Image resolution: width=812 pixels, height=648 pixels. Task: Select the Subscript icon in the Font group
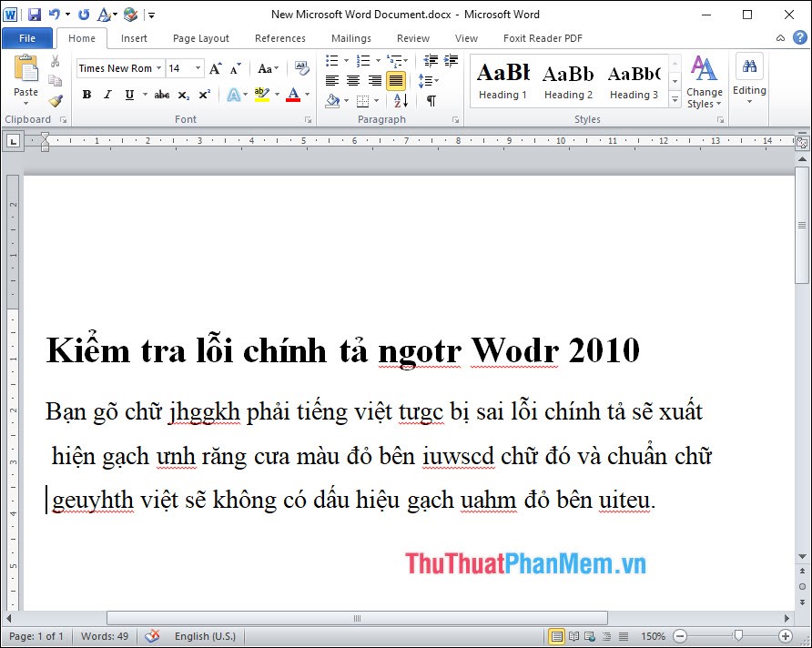[185, 96]
